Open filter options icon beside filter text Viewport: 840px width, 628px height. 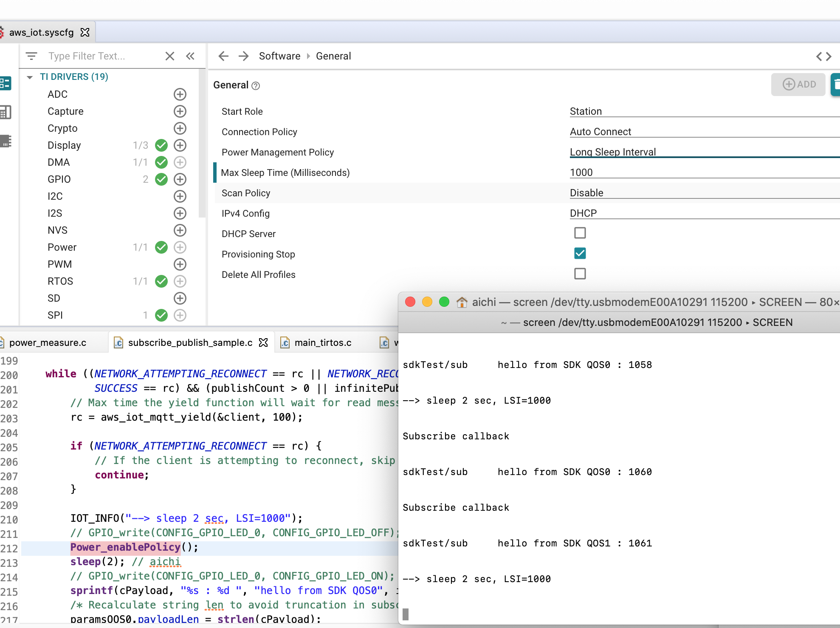point(31,56)
